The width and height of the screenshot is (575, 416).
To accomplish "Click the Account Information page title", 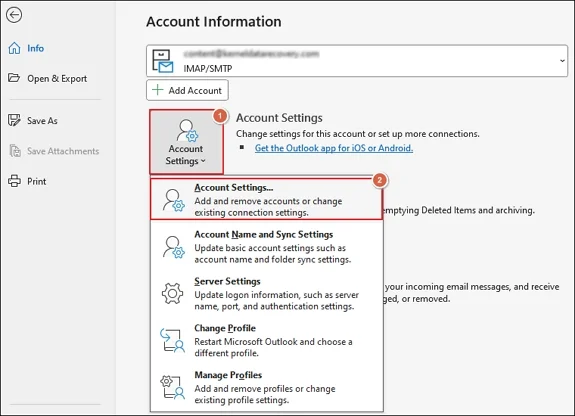I will (x=214, y=22).
